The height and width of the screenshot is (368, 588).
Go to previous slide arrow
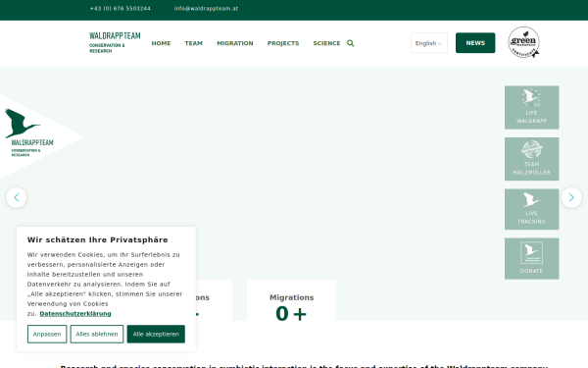tap(16, 197)
